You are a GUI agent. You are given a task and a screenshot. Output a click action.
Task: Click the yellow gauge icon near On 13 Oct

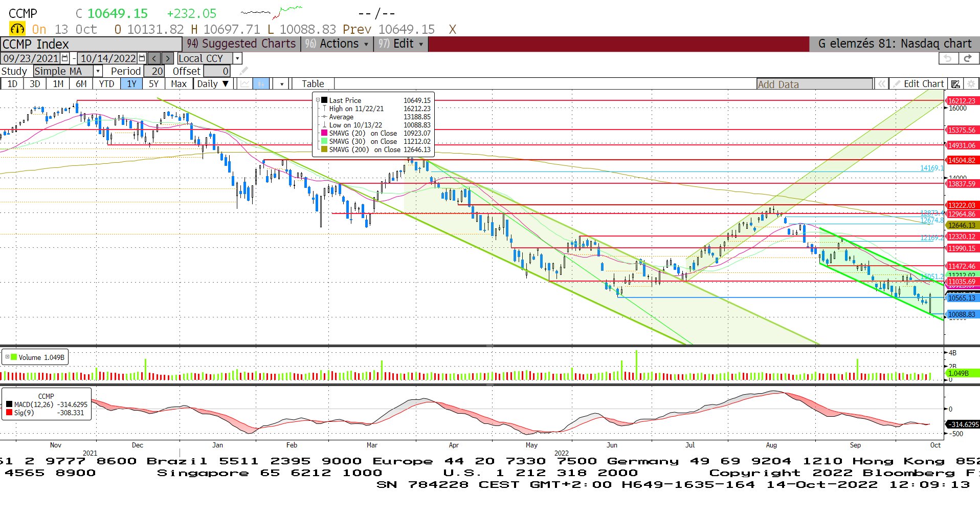[x=17, y=29]
